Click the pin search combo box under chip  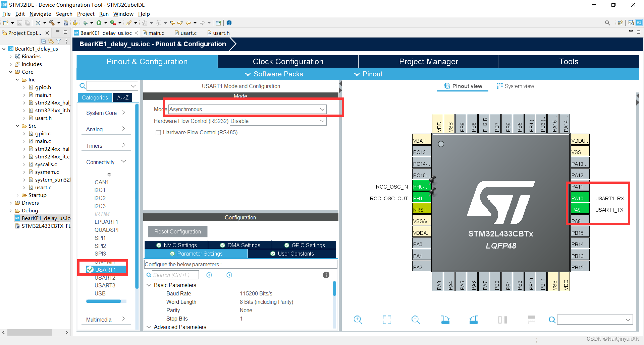pos(595,320)
